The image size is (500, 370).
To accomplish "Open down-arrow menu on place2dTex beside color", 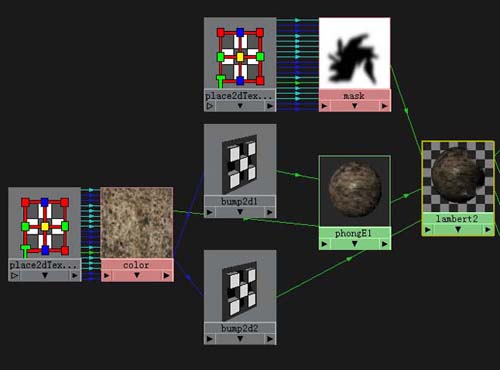I will [x=45, y=275].
